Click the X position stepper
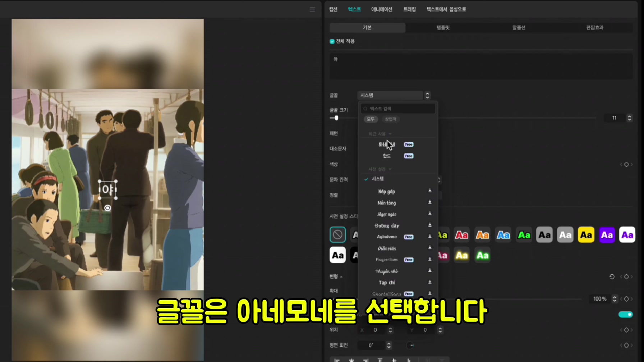644x362 pixels. (390, 330)
